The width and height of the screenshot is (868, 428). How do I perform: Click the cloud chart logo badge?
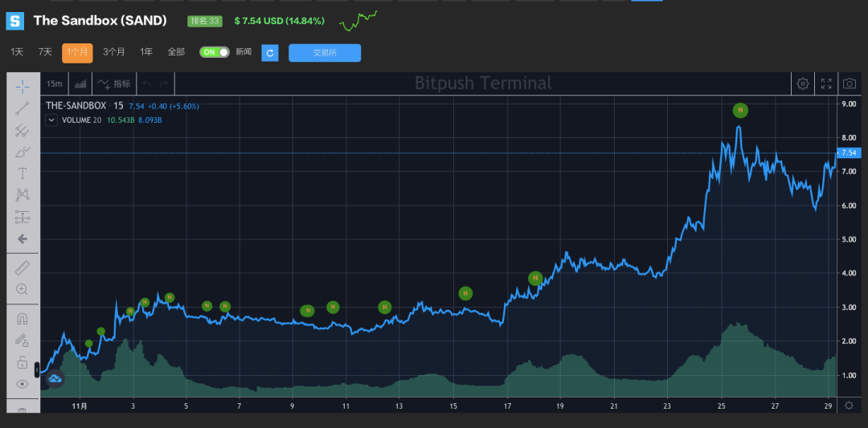(55, 378)
